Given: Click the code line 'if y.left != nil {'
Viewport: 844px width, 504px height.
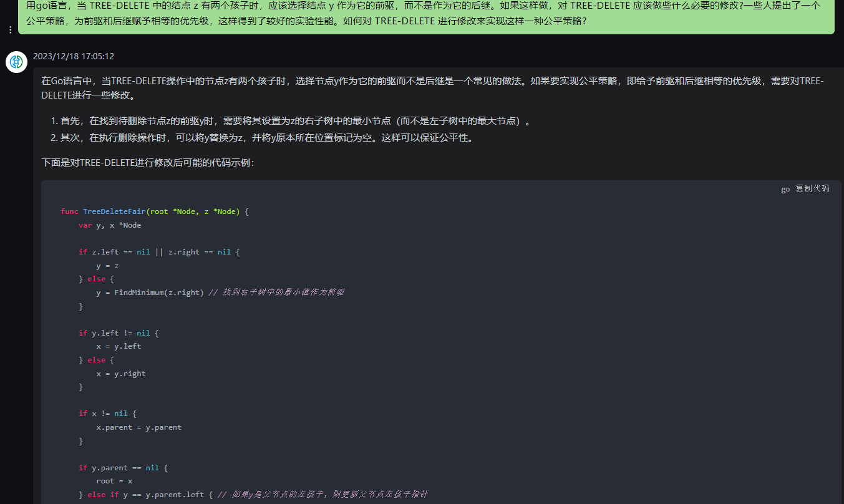Looking at the screenshot, I should [119, 333].
